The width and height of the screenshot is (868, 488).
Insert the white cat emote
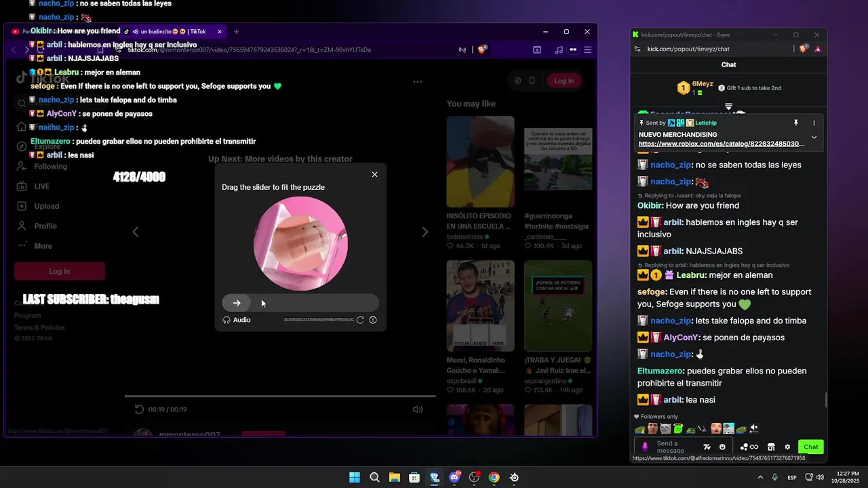point(665,428)
